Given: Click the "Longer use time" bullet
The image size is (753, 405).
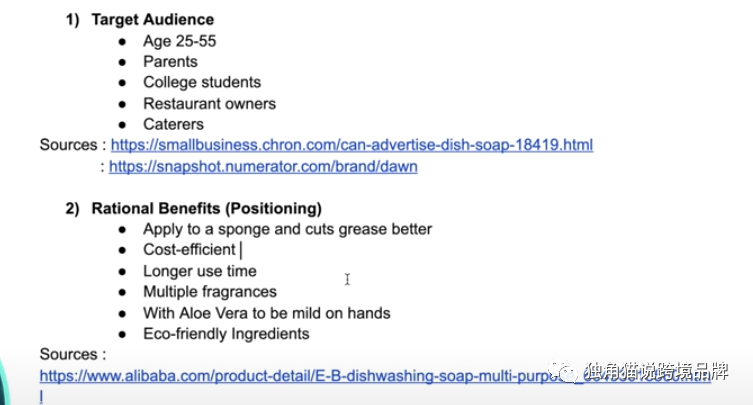Looking at the screenshot, I should pyautogui.click(x=199, y=271).
